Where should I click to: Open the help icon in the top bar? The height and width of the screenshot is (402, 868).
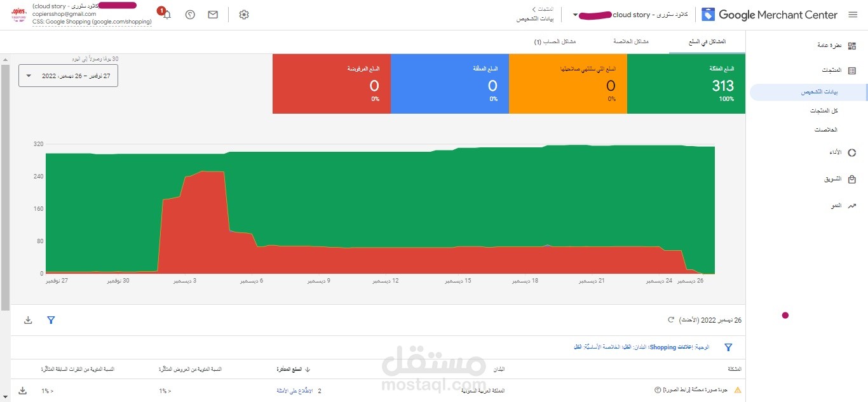(190, 15)
